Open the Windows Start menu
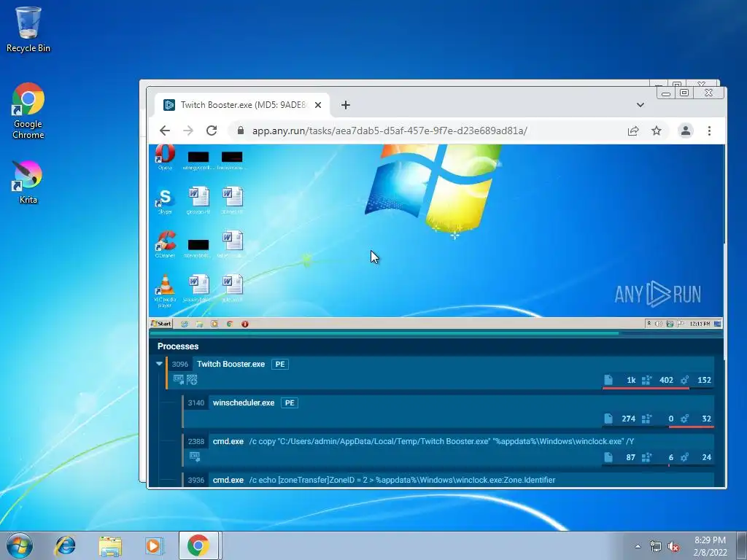747x560 pixels. (x=20, y=545)
